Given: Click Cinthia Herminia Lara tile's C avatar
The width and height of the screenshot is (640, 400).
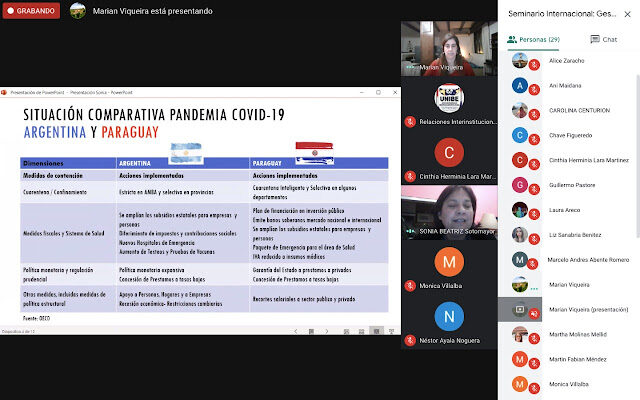Looking at the screenshot, I should point(449,153).
